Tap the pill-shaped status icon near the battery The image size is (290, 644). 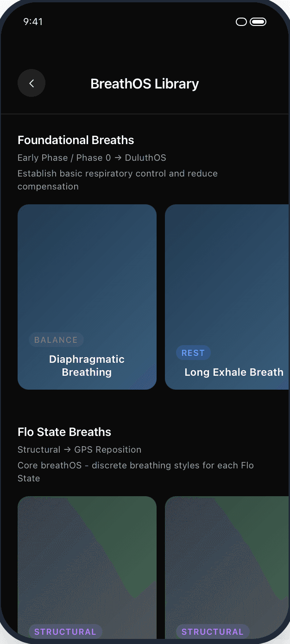[241, 21]
